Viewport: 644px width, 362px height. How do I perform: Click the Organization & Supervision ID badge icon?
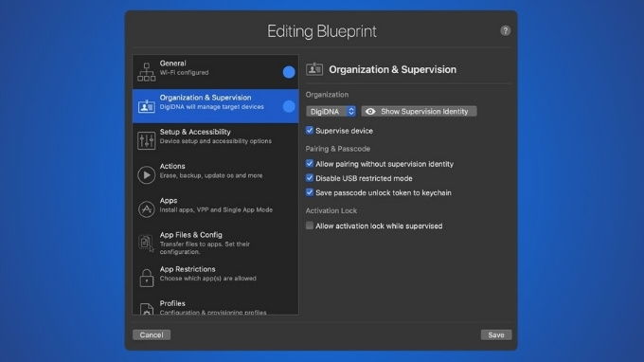tap(146, 106)
